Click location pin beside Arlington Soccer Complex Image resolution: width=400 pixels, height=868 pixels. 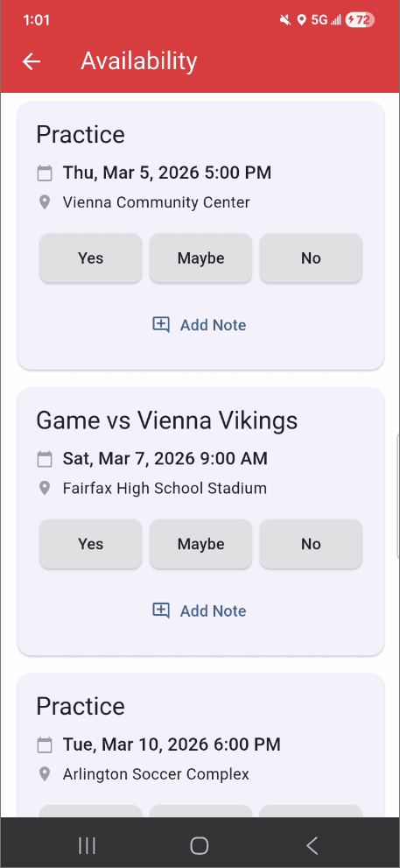45,773
